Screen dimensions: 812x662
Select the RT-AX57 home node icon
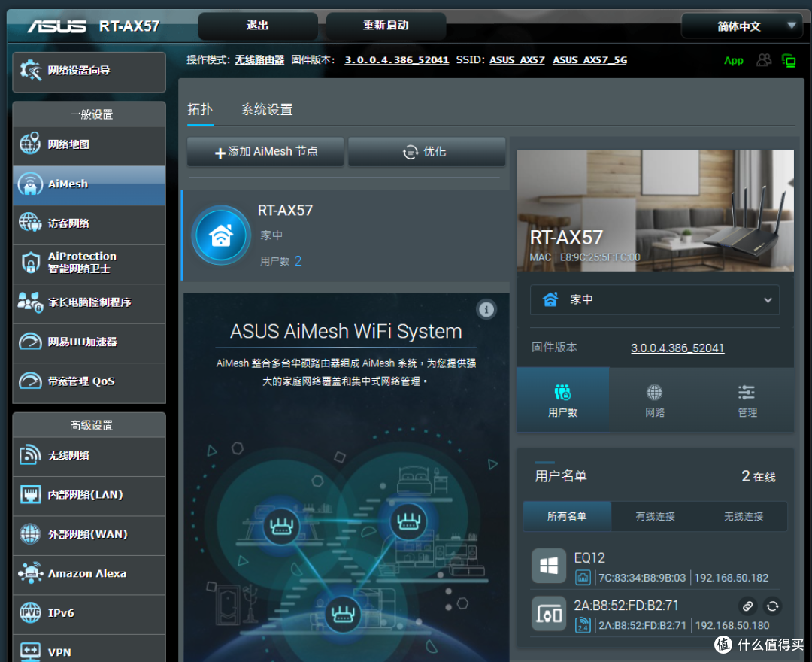click(x=221, y=235)
